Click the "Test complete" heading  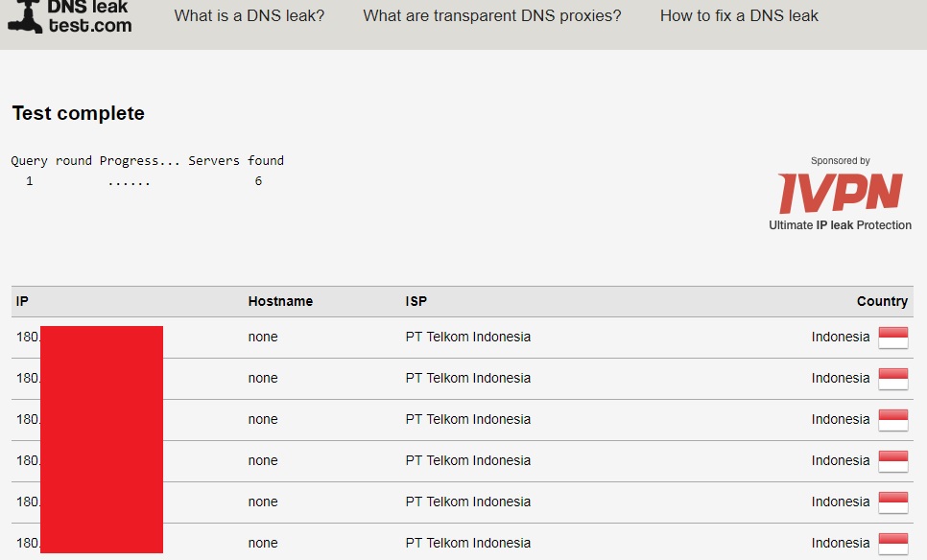78,113
